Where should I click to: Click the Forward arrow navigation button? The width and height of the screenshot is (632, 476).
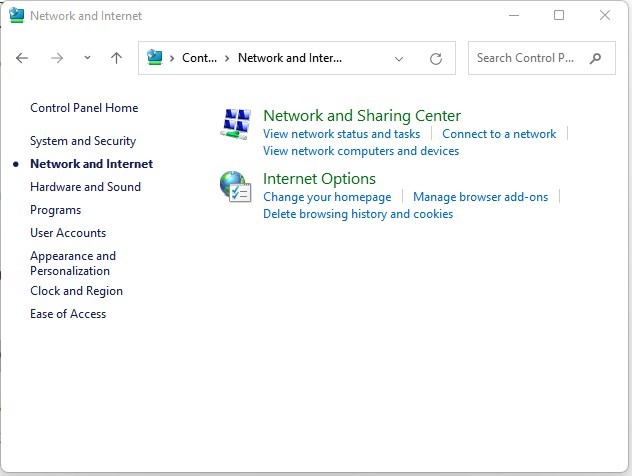click(x=57, y=58)
